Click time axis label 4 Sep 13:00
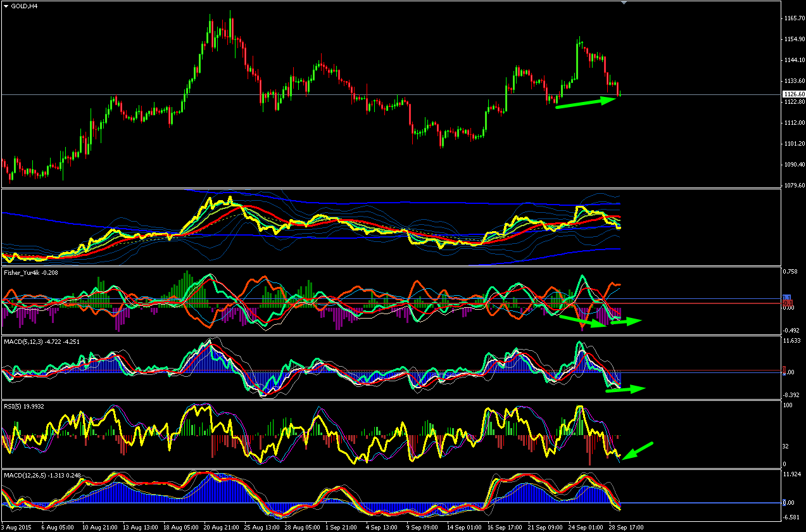The image size is (806, 532). 383,527
